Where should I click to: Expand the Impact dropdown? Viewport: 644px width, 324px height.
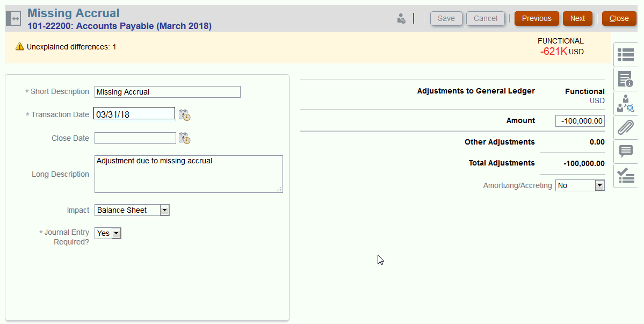coord(165,210)
